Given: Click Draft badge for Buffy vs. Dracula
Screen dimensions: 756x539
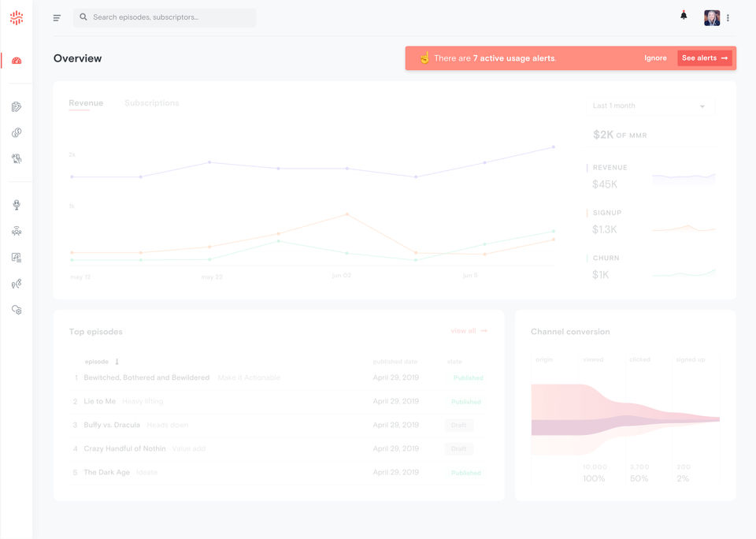Looking at the screenshot, I should pyautogui.click(x=458, y=425).
